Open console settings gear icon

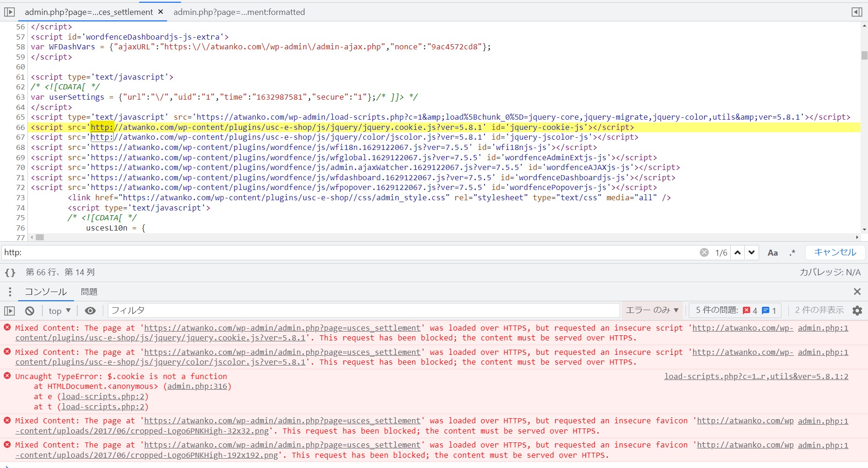point(857,311)
